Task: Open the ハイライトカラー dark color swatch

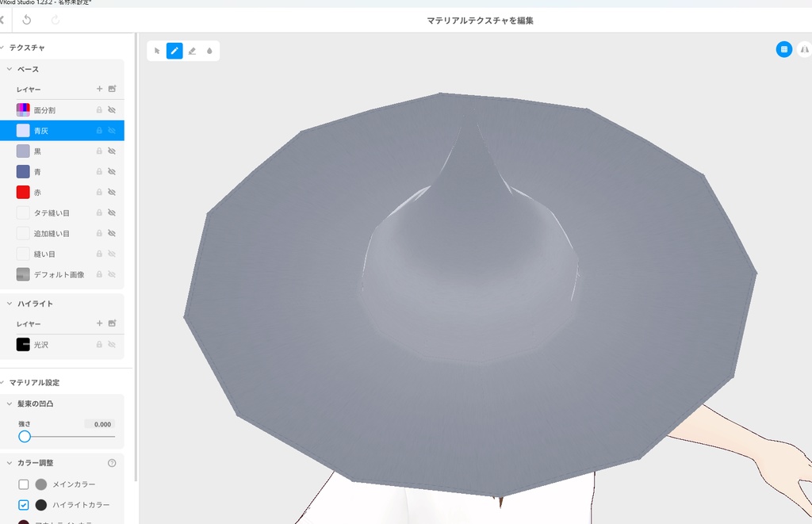Action: click(x=41, y=505)
